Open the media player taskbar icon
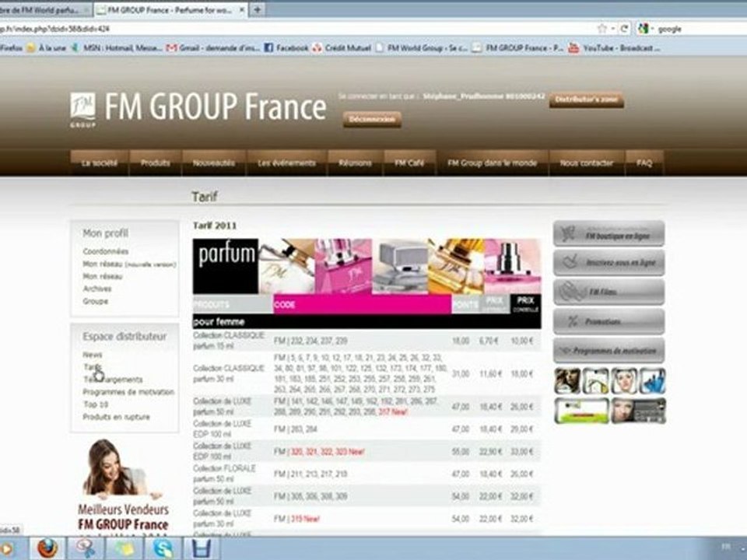 tap(7, 548)
